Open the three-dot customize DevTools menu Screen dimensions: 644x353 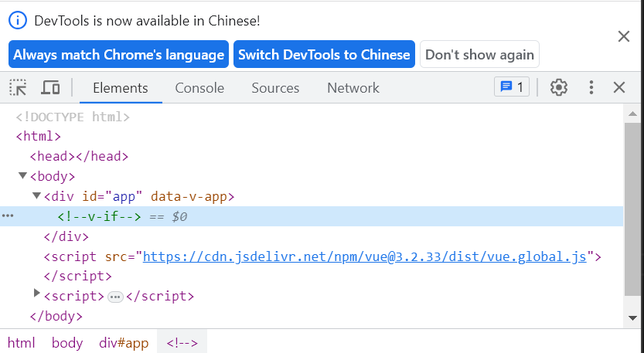(591, 87)
